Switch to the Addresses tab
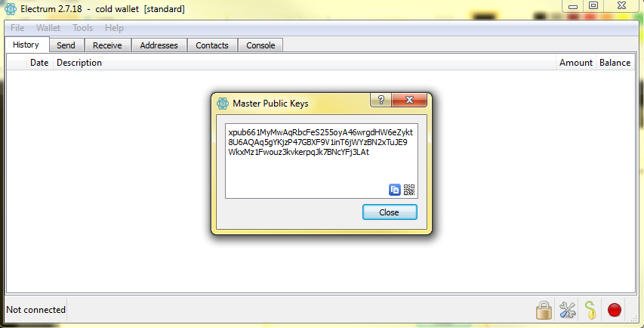The height and width of the screenshot is (328, 644). tap(159, 45)
